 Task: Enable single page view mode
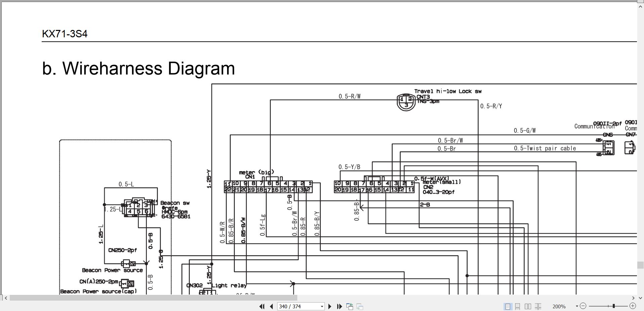click(x=508, y=306)
